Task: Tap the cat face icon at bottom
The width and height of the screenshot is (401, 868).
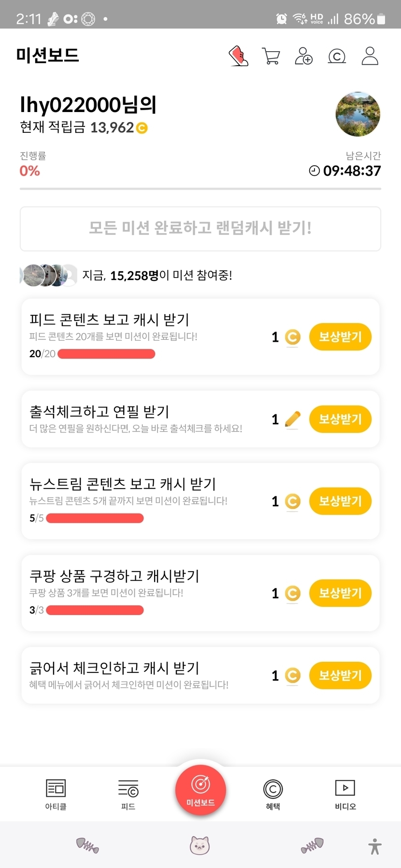Action: 200,845
